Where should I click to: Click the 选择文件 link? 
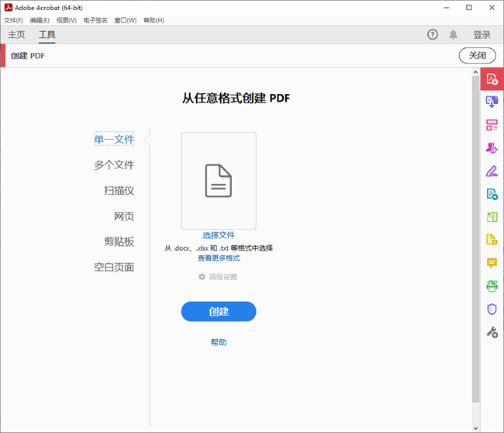point(219,235)
